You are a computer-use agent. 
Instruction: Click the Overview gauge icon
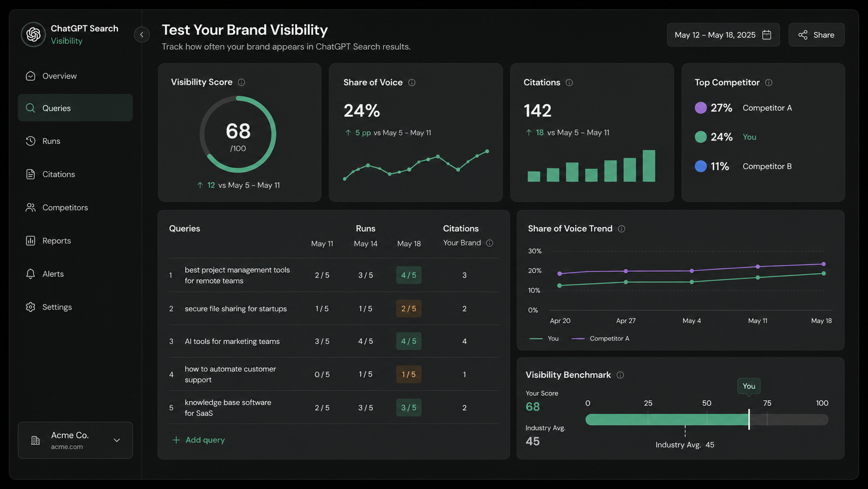coord(31,76)
